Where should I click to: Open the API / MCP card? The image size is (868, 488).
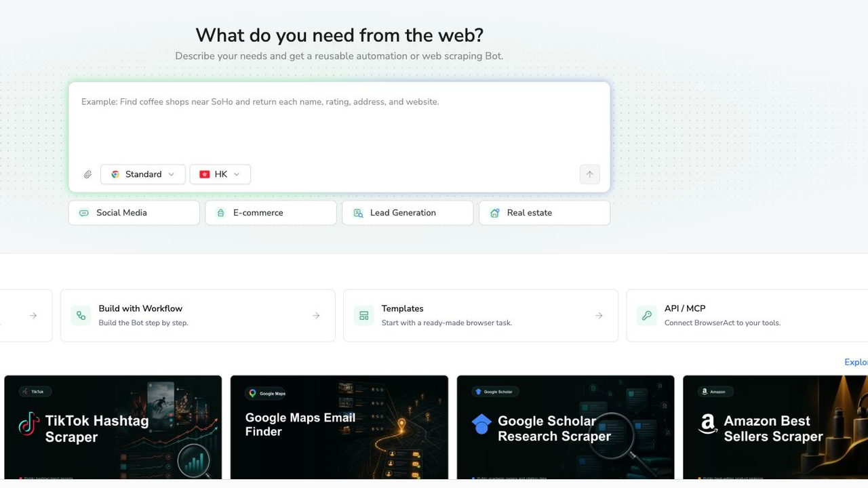click(x=747, y=315)
